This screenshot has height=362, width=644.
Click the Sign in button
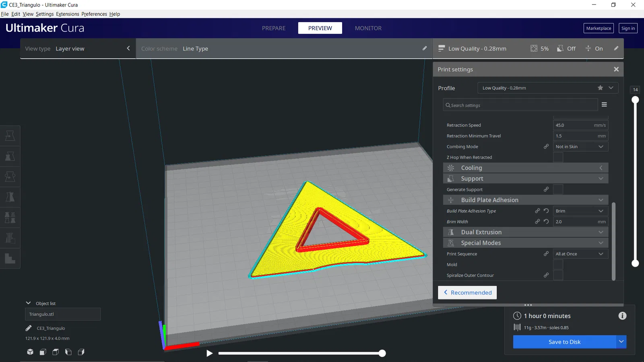(x=628, y=28)
